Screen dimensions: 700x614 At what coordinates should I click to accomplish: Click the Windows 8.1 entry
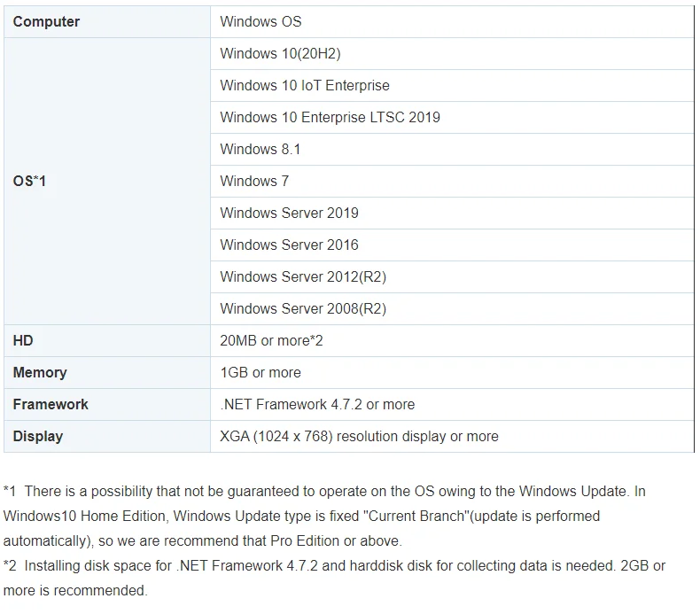(261, 149)
